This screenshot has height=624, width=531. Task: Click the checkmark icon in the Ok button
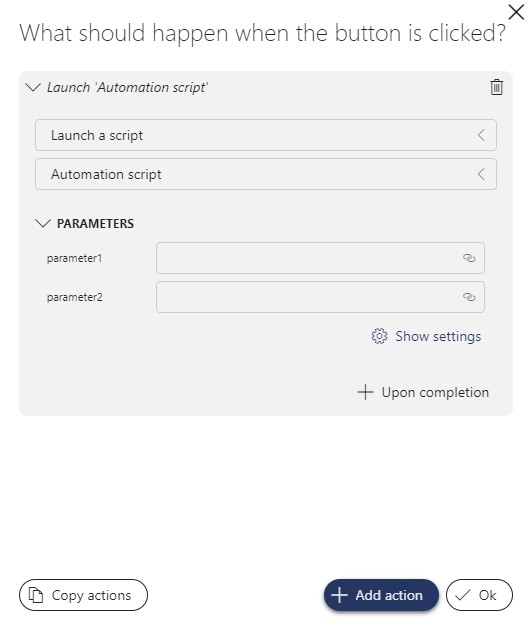(463, 595)
